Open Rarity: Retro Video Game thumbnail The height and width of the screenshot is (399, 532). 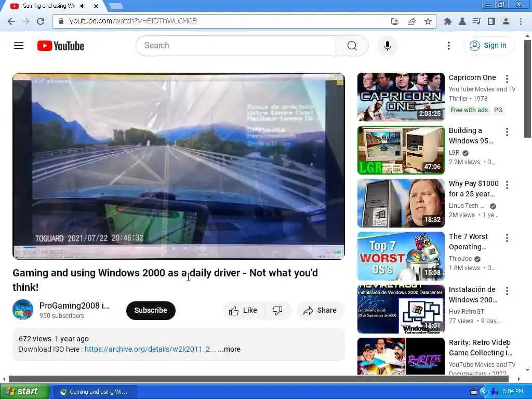click(x=401, y=356)
